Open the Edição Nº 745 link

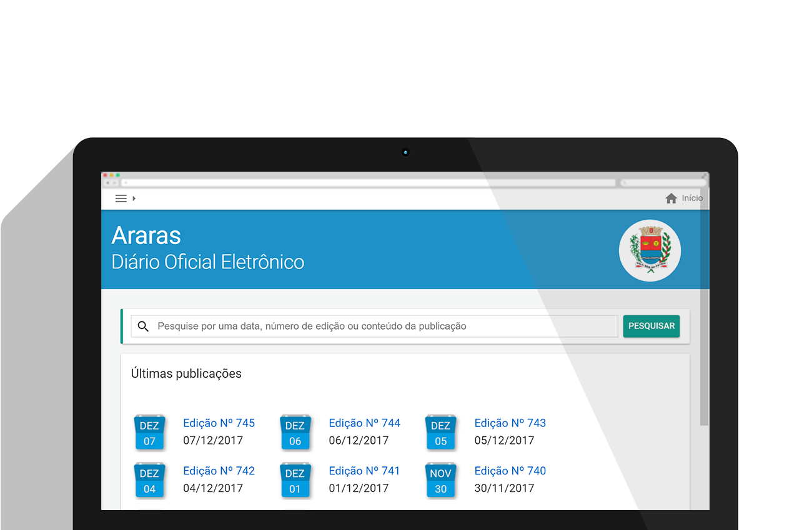coord(219,423)
